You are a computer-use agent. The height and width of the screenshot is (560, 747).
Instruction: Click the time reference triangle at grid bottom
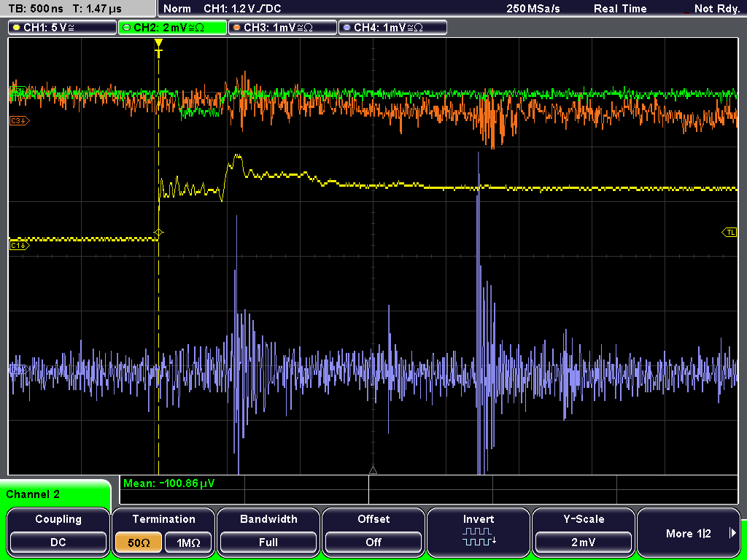pyautogui.click(x=373, y=470)
